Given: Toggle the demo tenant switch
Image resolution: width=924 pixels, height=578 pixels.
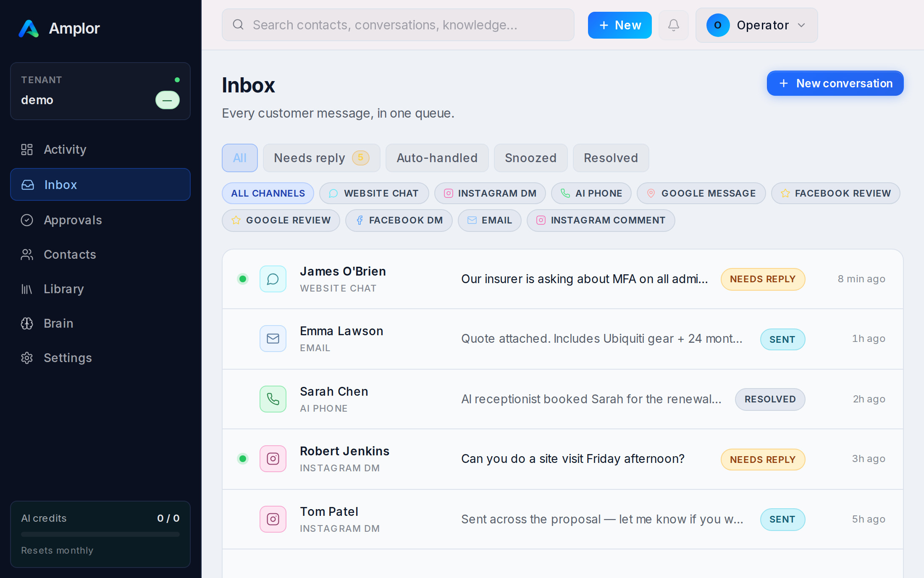Looking at the screenshot, I should pyautogui.click(x=168, y=100).
